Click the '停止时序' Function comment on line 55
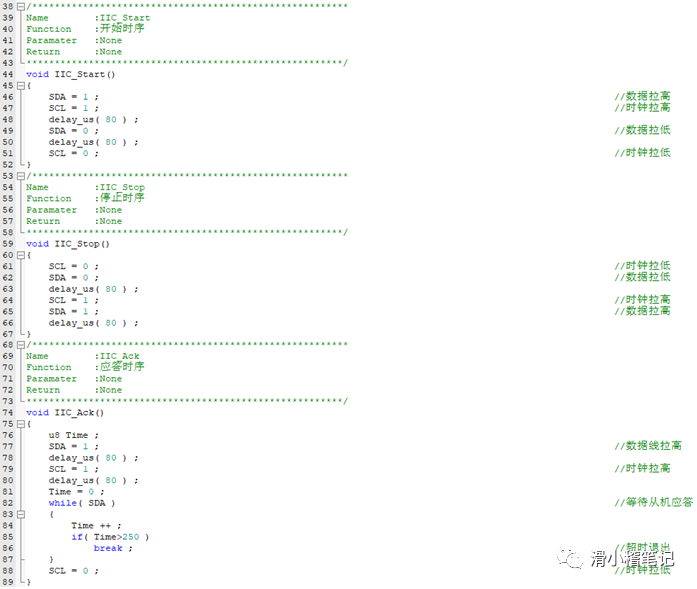The image size is (697, 589). pos(122,198)
